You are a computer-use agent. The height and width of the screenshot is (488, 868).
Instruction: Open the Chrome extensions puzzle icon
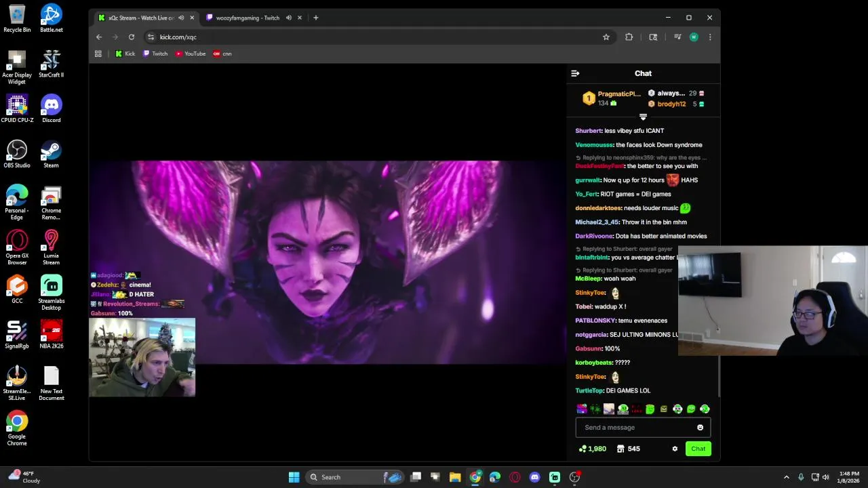(x=629, y=37)
